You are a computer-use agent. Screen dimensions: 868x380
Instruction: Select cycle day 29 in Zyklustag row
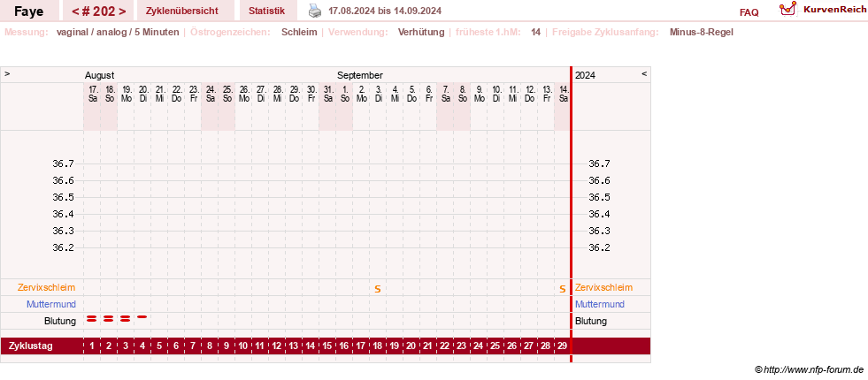[x=563, y=346]
